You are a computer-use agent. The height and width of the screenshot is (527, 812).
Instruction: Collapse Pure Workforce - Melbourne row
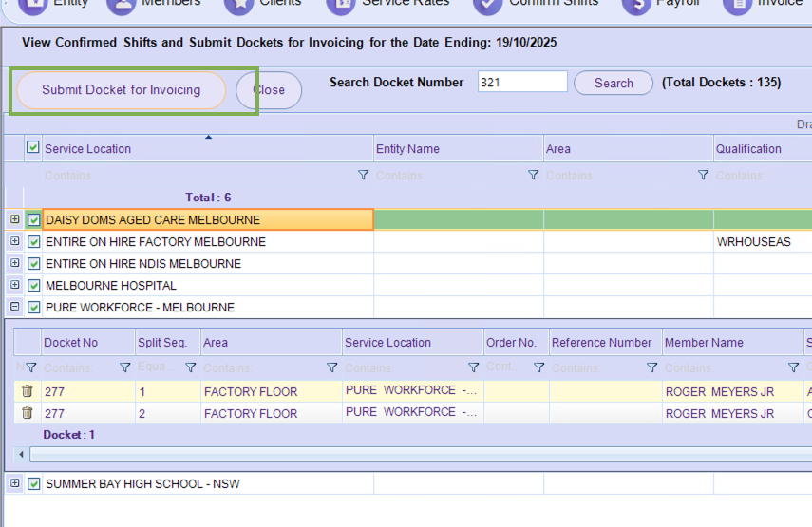tap(15, 308)
